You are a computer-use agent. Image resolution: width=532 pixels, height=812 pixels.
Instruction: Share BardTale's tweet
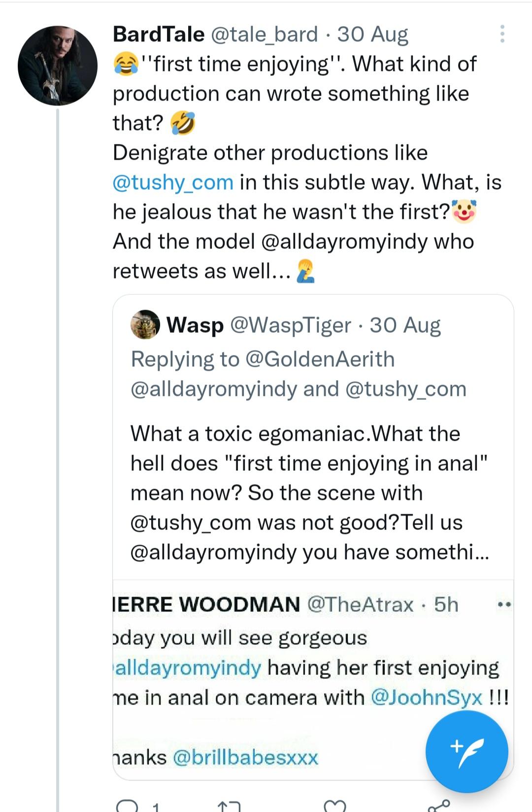click(x=438, y=807)
